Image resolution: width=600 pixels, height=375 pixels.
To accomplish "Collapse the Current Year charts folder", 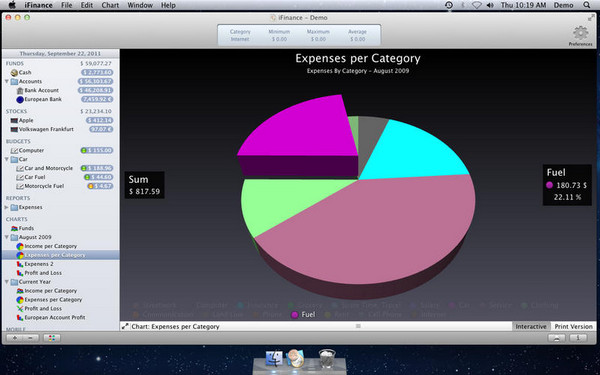I will pyautogui.click(x=7, y=282).
